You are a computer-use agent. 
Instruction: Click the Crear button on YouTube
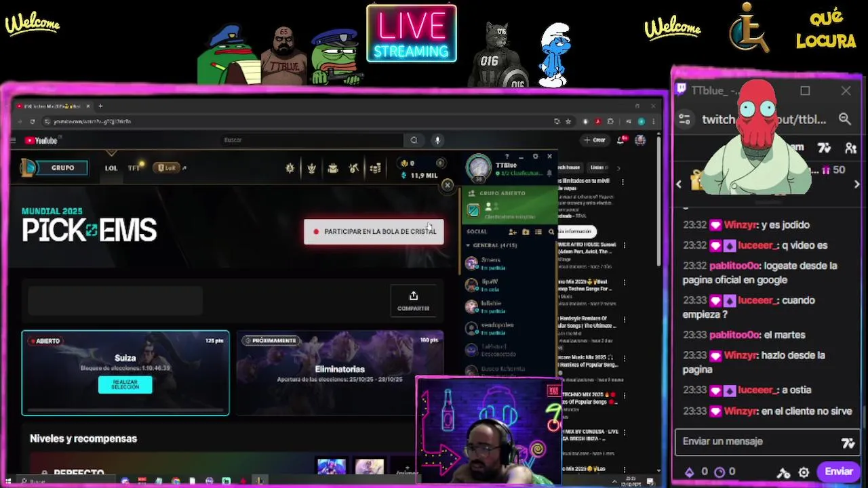[595, 140]
